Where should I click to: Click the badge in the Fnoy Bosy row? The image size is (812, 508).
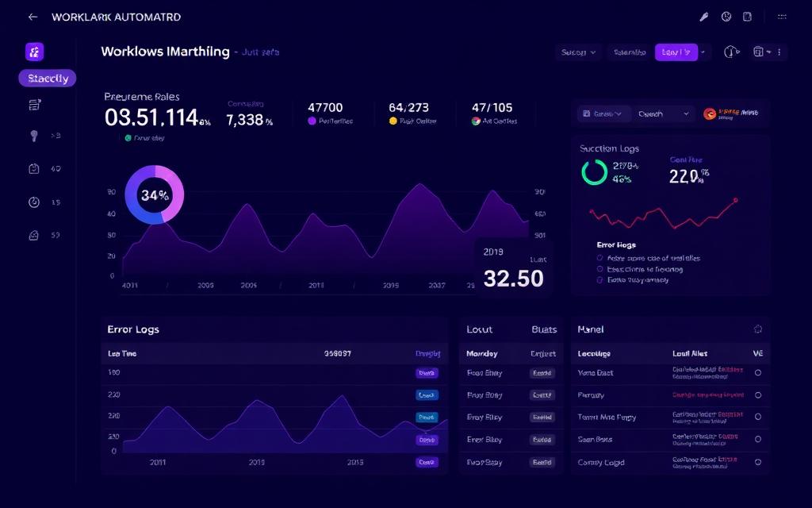click(542, 395)
